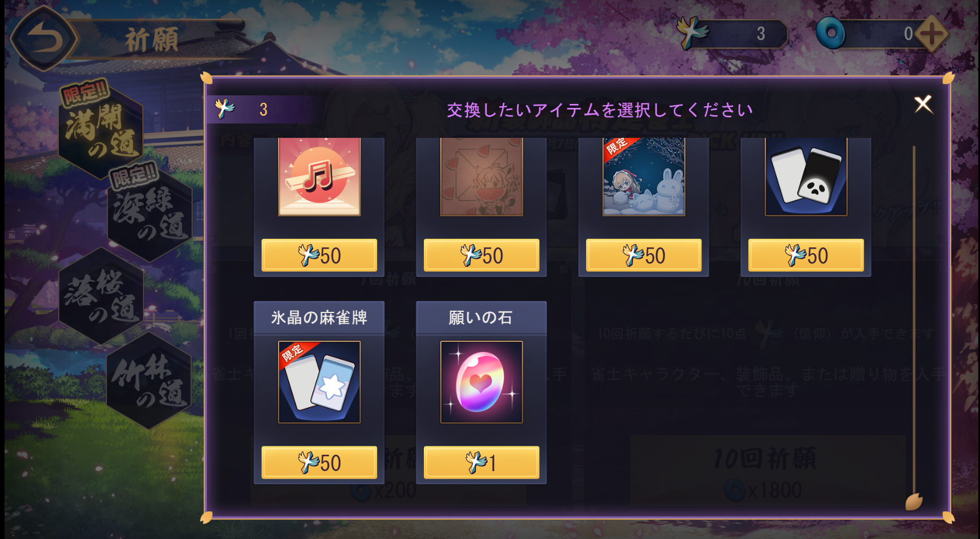
Task: Choose the 氷晶の麻雀牌 item icon
Action: (319, 382)
